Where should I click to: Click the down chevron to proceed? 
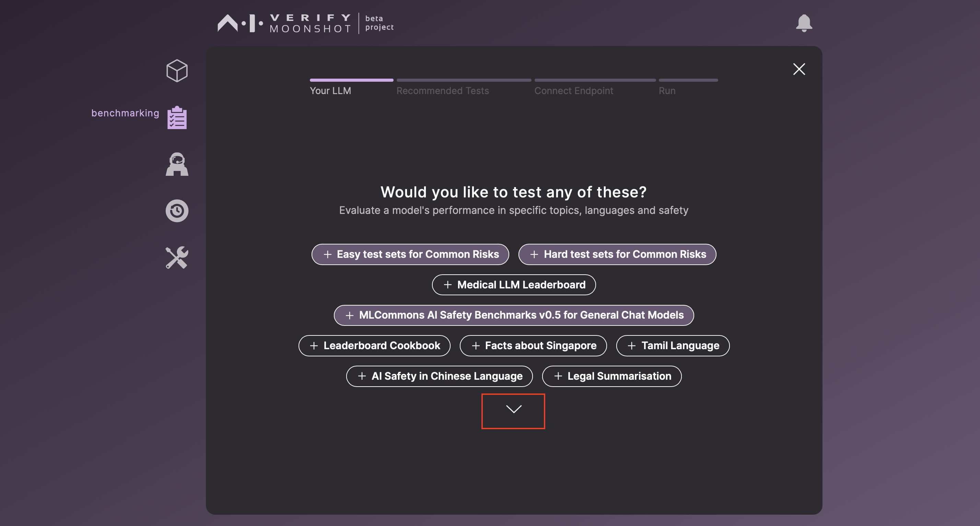[x=514, y=409]
